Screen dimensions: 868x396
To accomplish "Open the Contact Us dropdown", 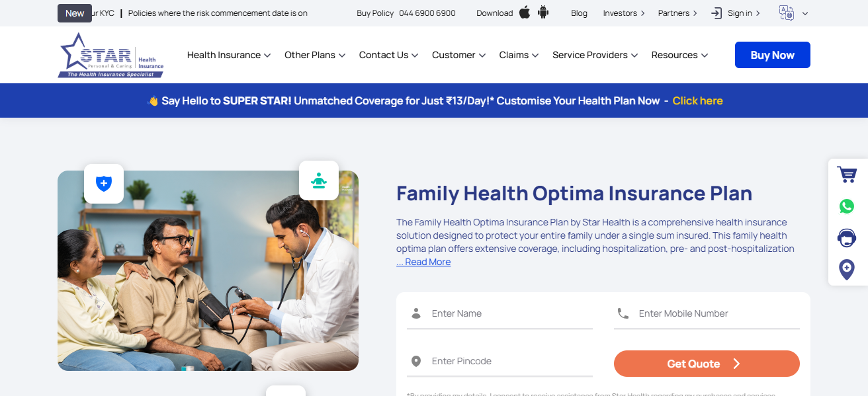I will pyautogui.click(x=389, y=55).
